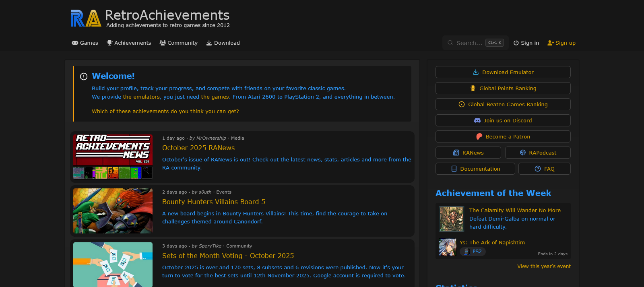
Task: Click the Bounty Hunters Villains thumbnail image
Action: 113,211
